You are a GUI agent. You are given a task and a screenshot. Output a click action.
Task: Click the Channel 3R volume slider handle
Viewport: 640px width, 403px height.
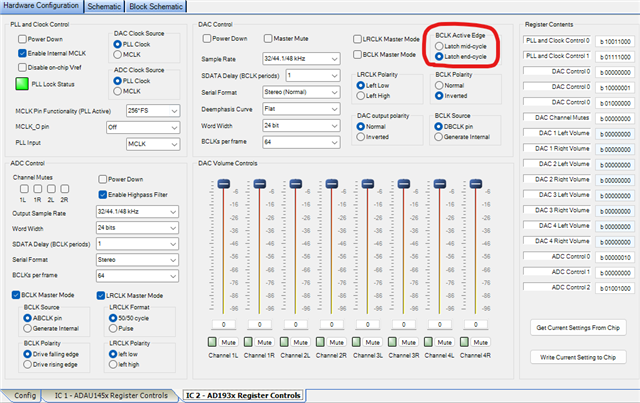(404, 184)
